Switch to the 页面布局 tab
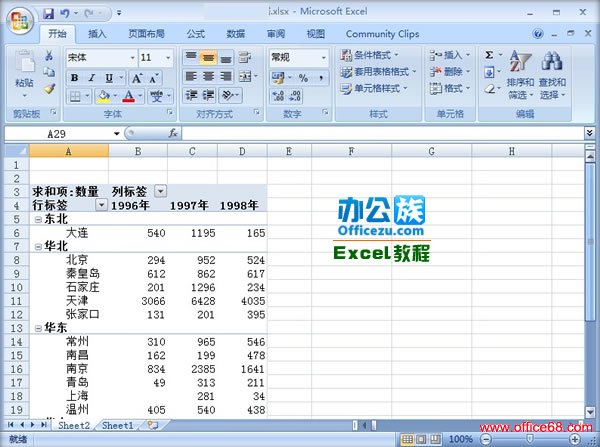The width and height of the screenshot is (600, 447). pyautogui.click(x=146, y=34)
